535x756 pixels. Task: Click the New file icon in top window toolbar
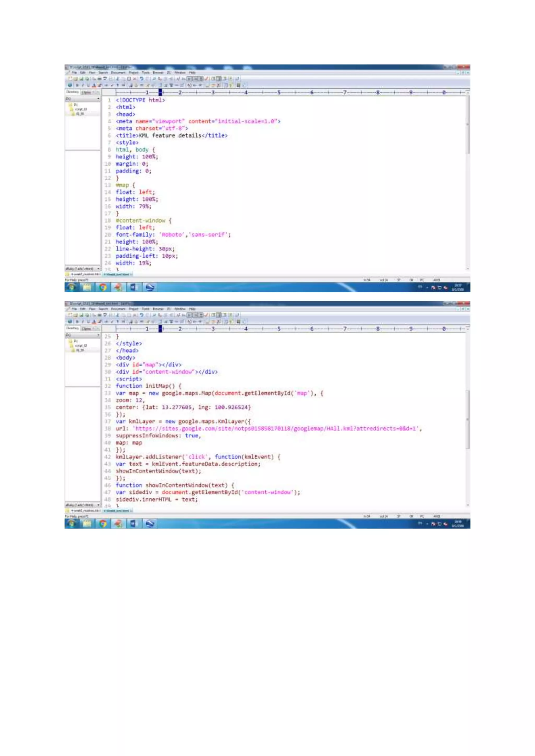[70, 79]
